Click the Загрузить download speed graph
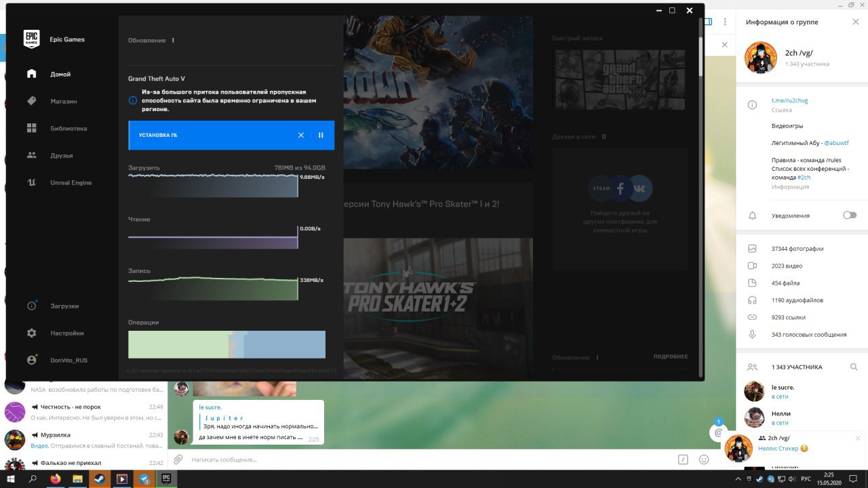Screen dimensions: 868x488 coord(213,186)
